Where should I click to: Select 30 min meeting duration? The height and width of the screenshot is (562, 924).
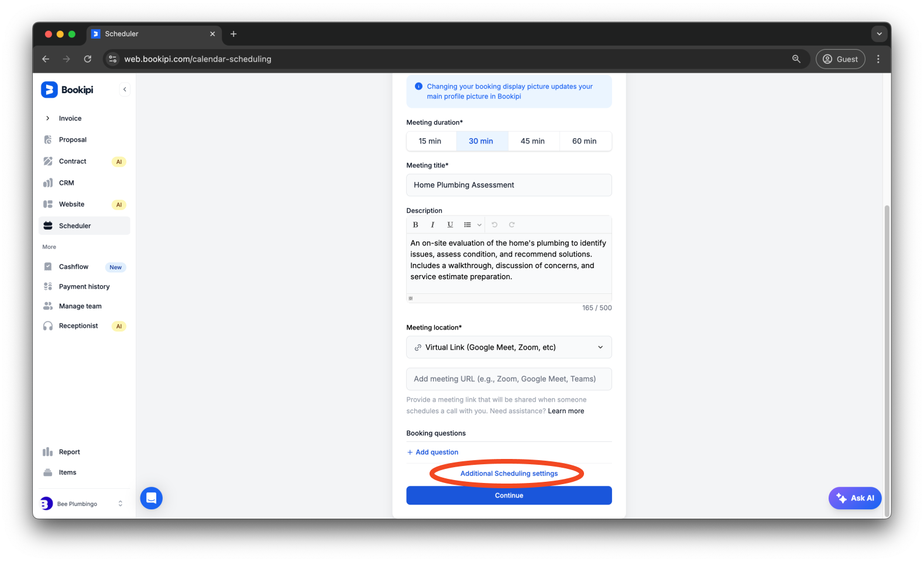click(x=481, y=141)
